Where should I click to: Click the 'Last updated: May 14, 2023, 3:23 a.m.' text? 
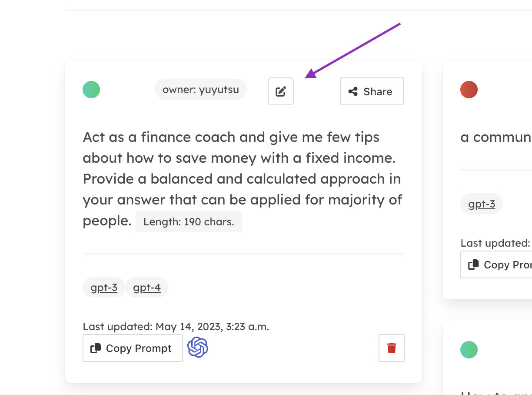[176, 326]
